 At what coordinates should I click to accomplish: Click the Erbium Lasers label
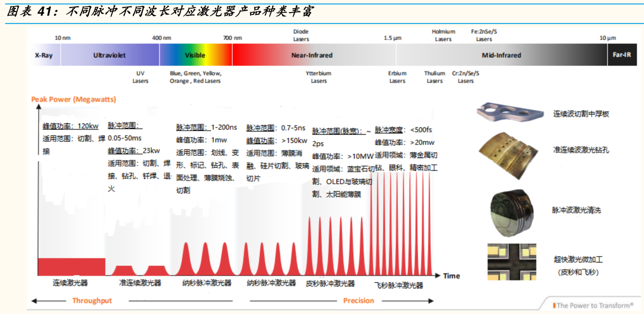coord(397,77)
